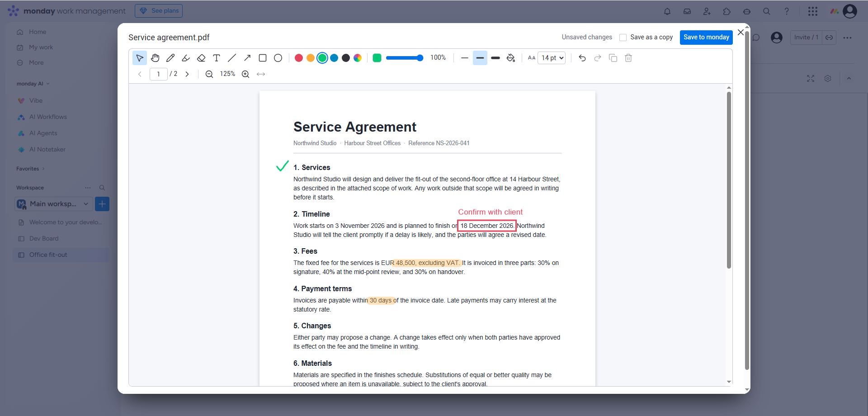Choose the fill bucket tool

pos(511,58)
